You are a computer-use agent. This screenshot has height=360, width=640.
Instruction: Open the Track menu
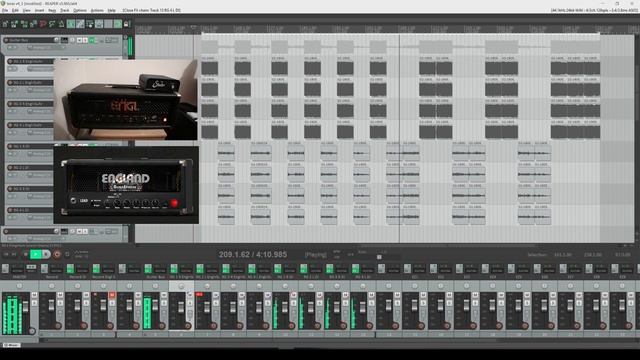[x=64, y=10]
